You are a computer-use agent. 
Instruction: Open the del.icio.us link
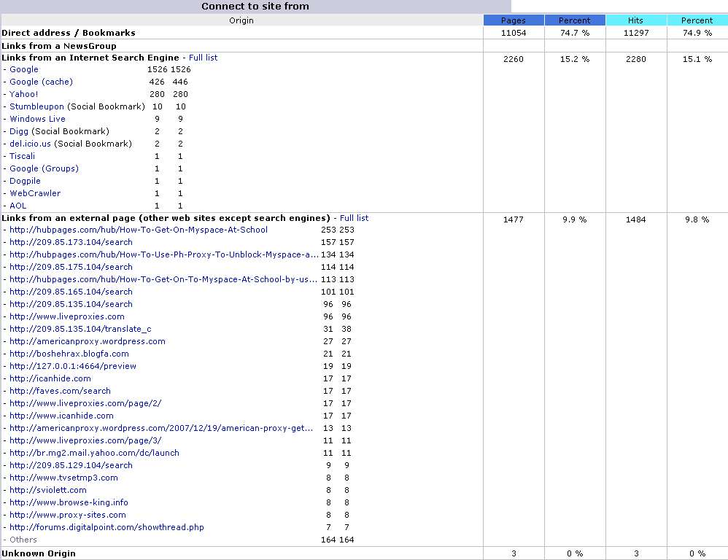[x=31, y=144]
